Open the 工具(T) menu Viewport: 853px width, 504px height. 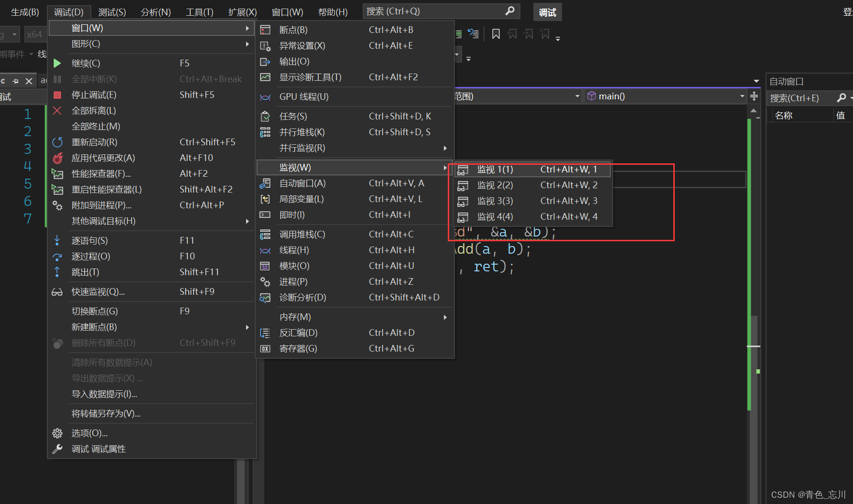(199, 12)
